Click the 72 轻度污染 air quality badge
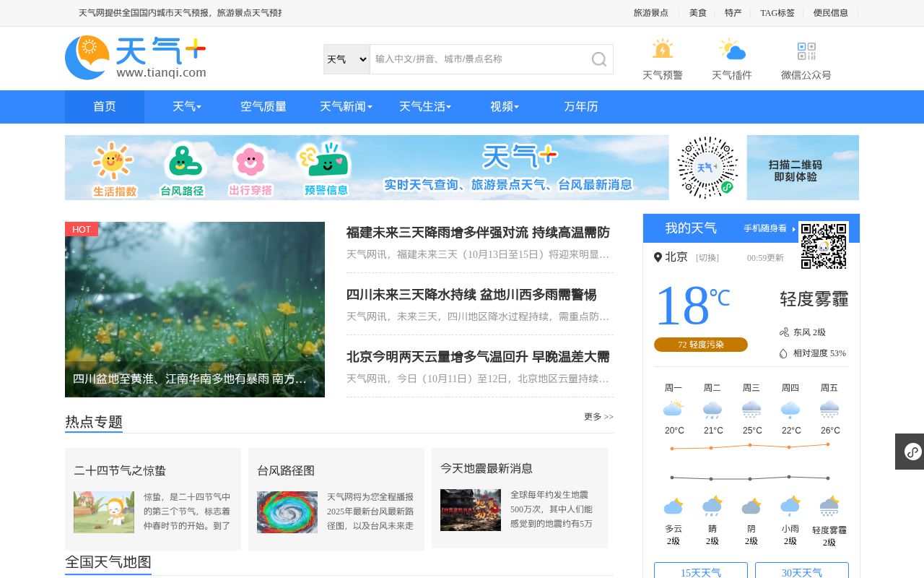This screenshot has width=924, height=578. [701, 345]
